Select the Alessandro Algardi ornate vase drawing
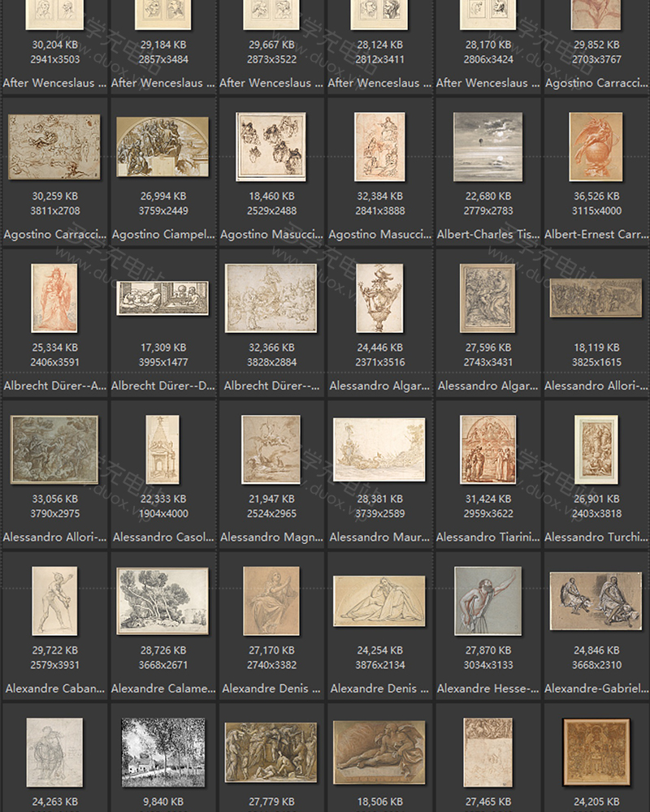This screenshot has width=650, height=812. tap(379, 298)
